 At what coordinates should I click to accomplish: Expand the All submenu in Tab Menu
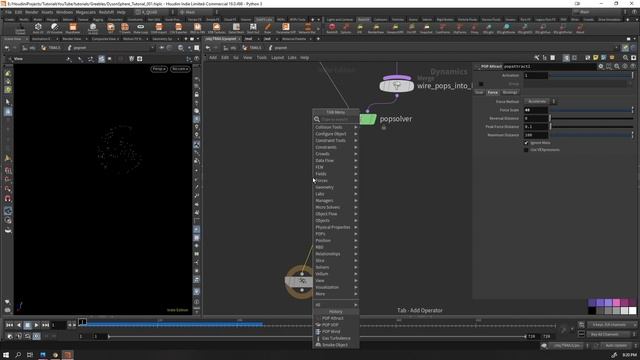coord(336,305)
